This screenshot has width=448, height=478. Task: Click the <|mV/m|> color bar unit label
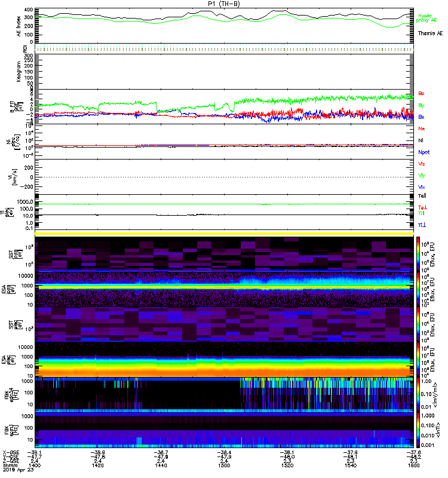point(435,395)
